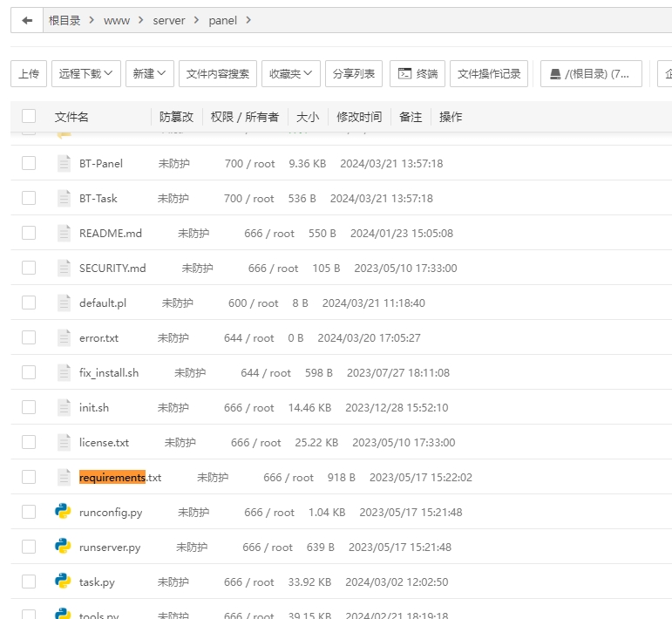Click the back arrow in path bar

click(27, 20)
